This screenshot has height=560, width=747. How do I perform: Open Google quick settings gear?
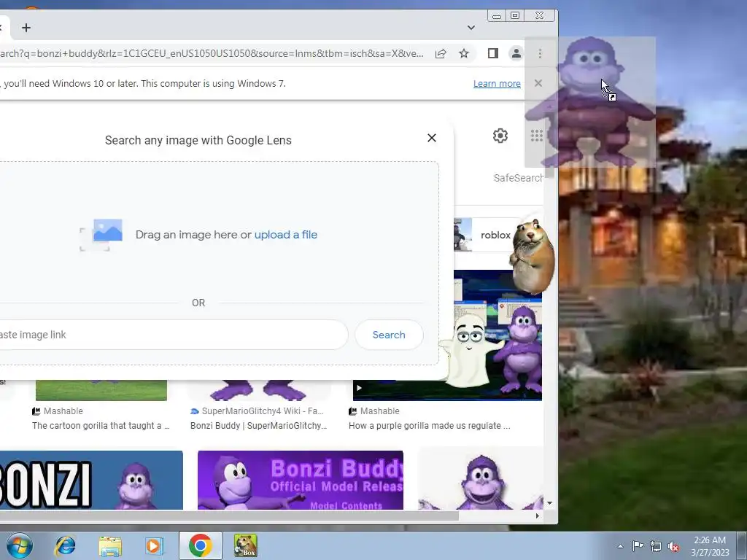tap(500, 136)
